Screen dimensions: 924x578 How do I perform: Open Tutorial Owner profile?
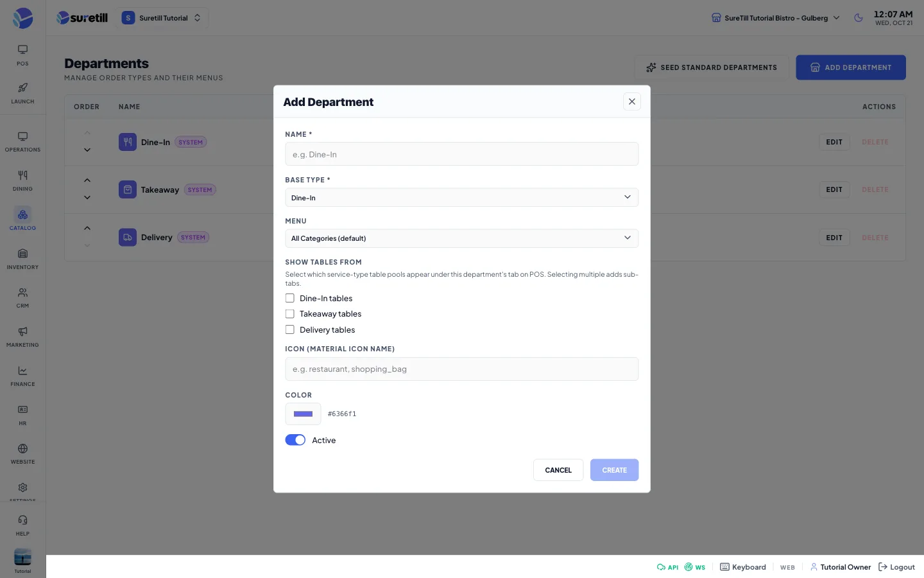click(x=841, y=567)
